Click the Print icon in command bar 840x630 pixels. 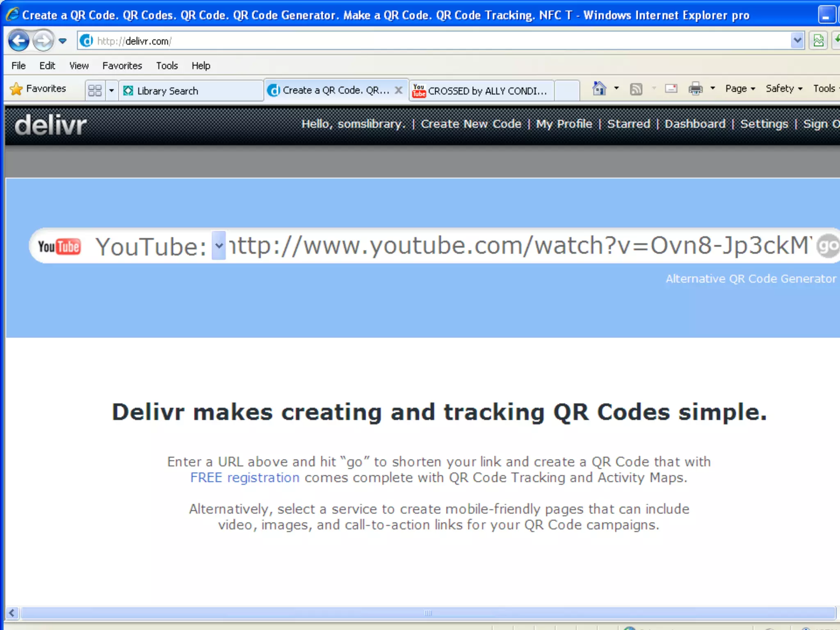pos(695,89)
